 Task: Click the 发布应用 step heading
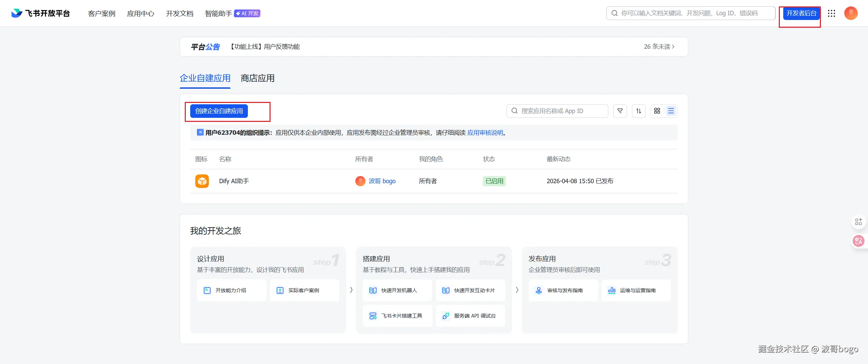pyautogui.click(x=542, y=259)
